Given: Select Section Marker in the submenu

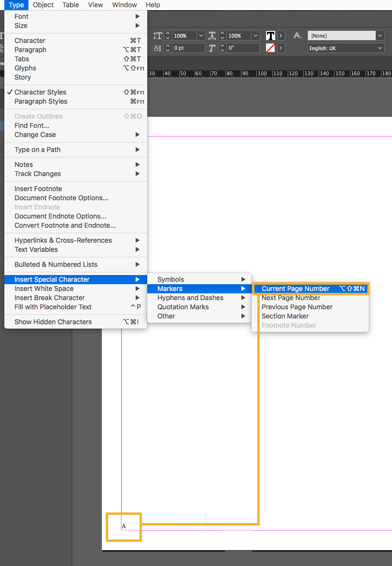Looking at the screenshot, I should coord(285,316).
